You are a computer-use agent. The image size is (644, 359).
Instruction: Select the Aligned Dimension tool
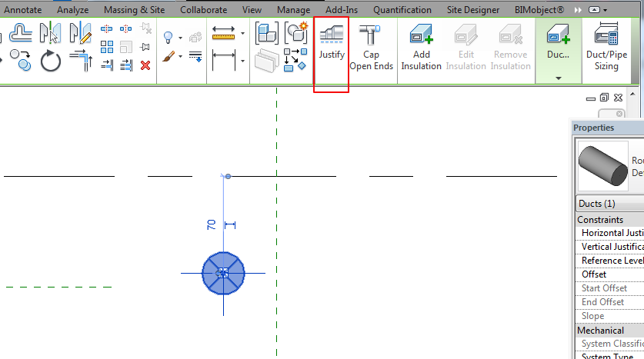pyautogui.click(x=224, y=61)
